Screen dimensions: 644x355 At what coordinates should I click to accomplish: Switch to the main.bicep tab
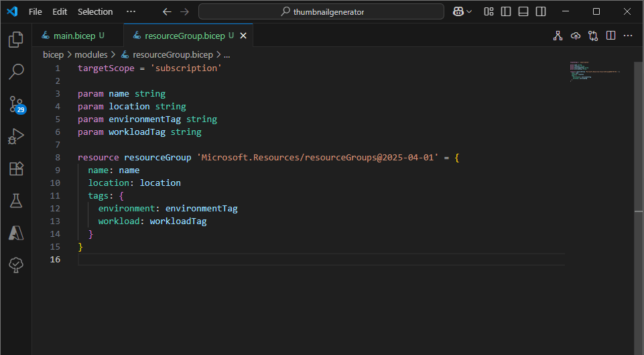[74, 36]
